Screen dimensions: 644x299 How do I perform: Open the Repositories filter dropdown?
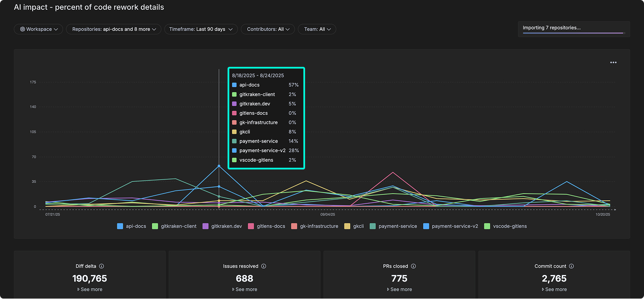(x=113, y=29)
